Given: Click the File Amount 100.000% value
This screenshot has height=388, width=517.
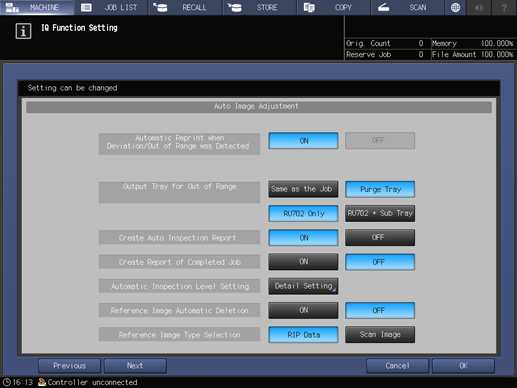Looking at the screenshot, I should click(x=497, y=54).
